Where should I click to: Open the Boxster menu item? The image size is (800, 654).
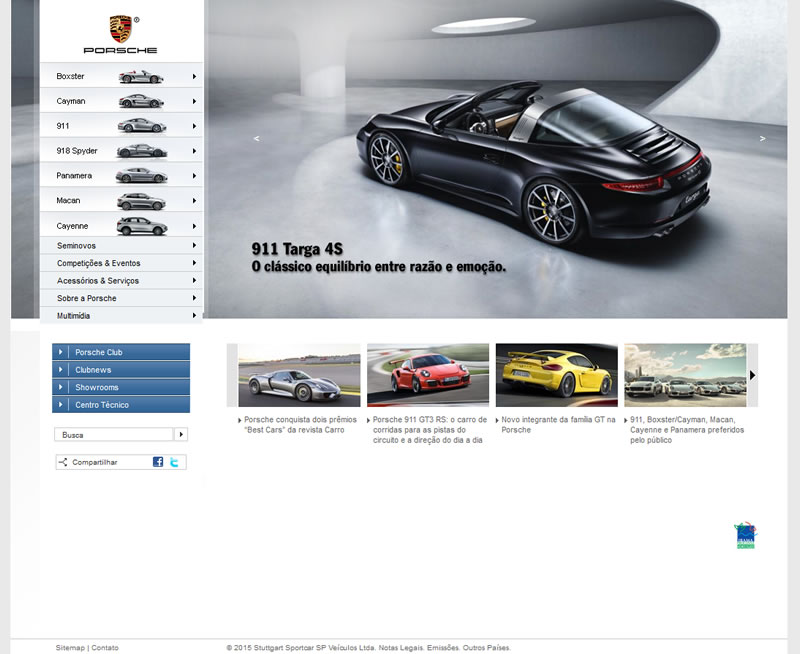[x=121, y=76]
